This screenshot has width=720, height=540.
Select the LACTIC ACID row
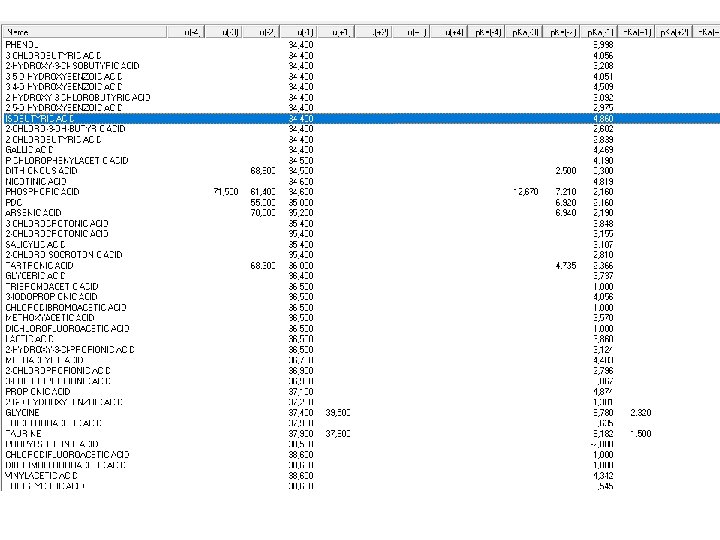click(x=362, y=339)
